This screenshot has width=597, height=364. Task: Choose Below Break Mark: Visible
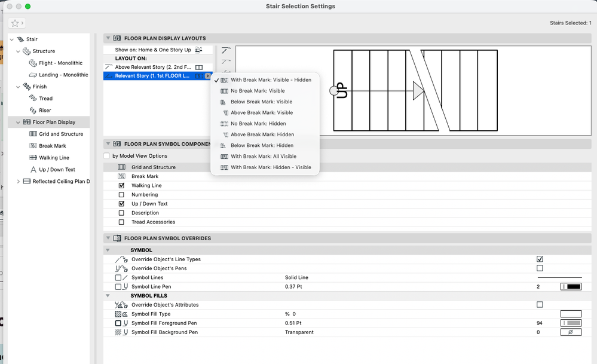coord(265,102)
